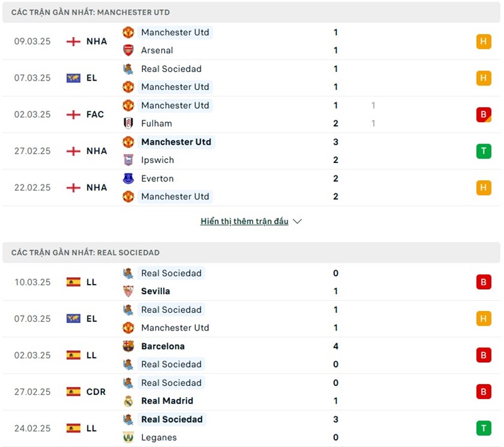This screenshot has width=504, height=447.
Task: Click the LL league label on 10.03.25
Action: point(91,282)
